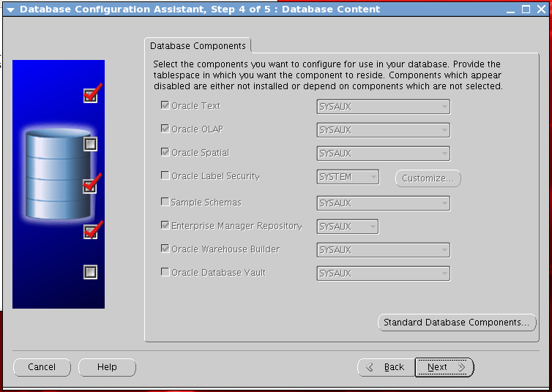Screen dimensions: 552x392
Task: Click the Oracle Warehouse Builder label
Action: [225, 249]
